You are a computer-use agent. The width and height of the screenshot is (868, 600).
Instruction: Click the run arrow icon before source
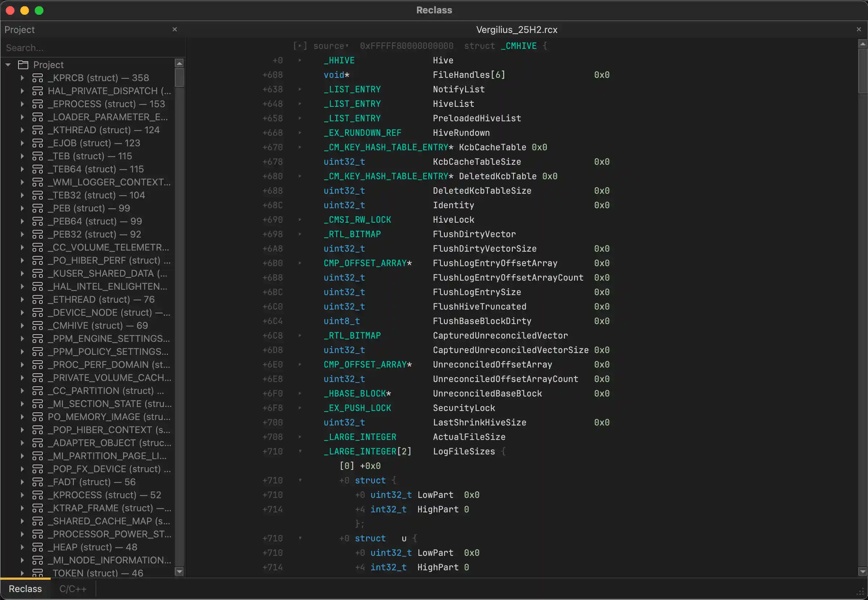pyautogui.click(x=300, y=46)
